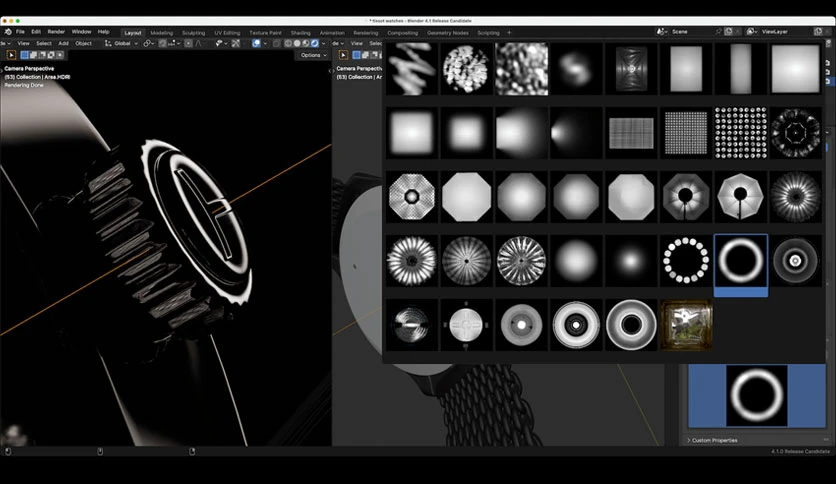Toggle snapping magnet in left viewport
836x484 pixels.
pyautogui.click(x=162, y=43)
